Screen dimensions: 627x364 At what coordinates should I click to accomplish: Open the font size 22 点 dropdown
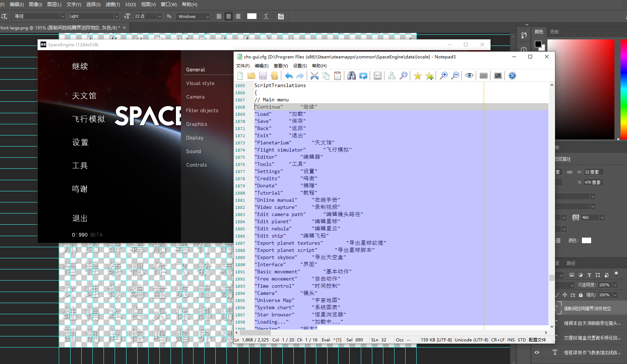click(x=159, y=16)
